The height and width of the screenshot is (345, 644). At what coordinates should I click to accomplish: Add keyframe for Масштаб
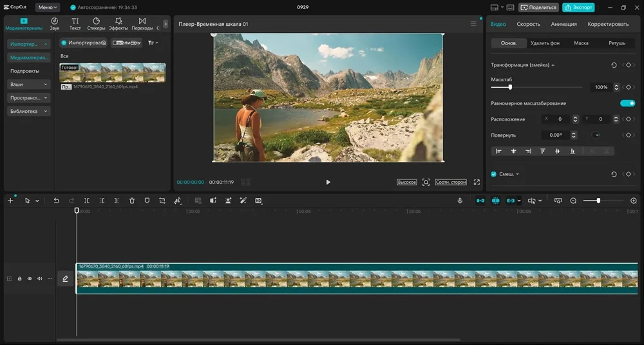629,87
